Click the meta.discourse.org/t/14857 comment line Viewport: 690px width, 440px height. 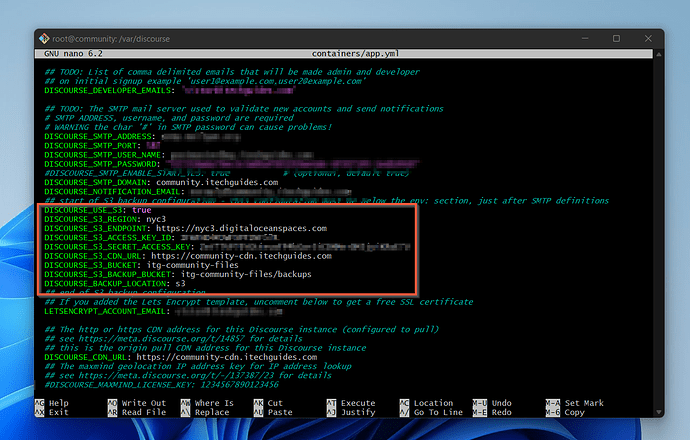(173, 339)
